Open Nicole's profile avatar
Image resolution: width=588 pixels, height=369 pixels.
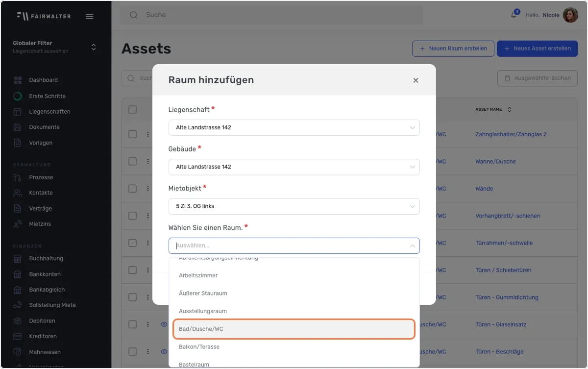coord(570,15)
